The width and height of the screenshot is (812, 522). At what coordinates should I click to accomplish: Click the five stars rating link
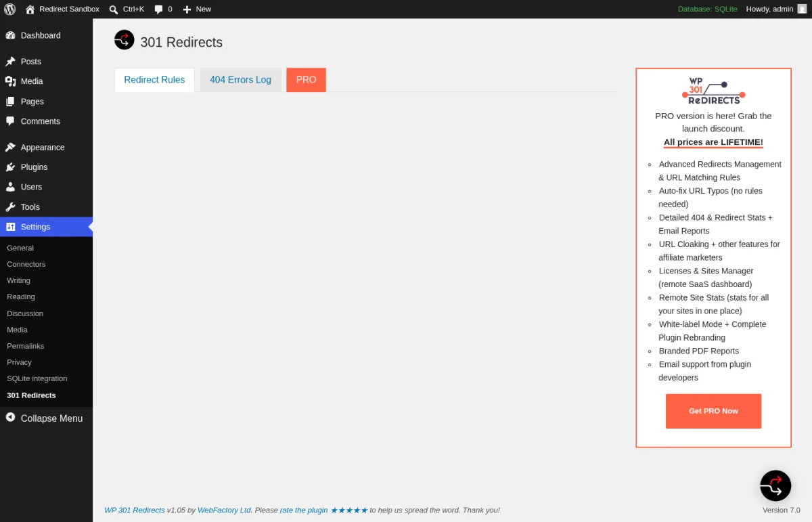pos(349,510)
